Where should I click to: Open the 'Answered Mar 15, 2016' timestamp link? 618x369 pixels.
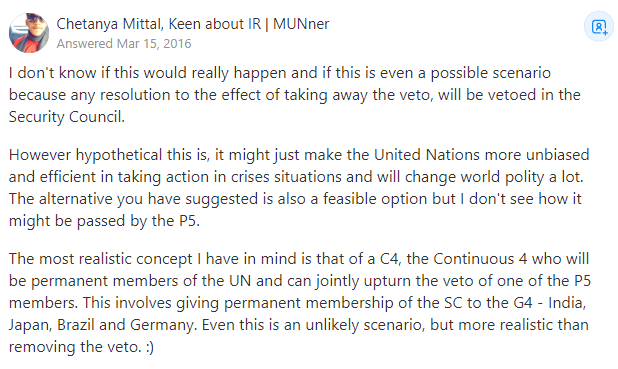124,43
